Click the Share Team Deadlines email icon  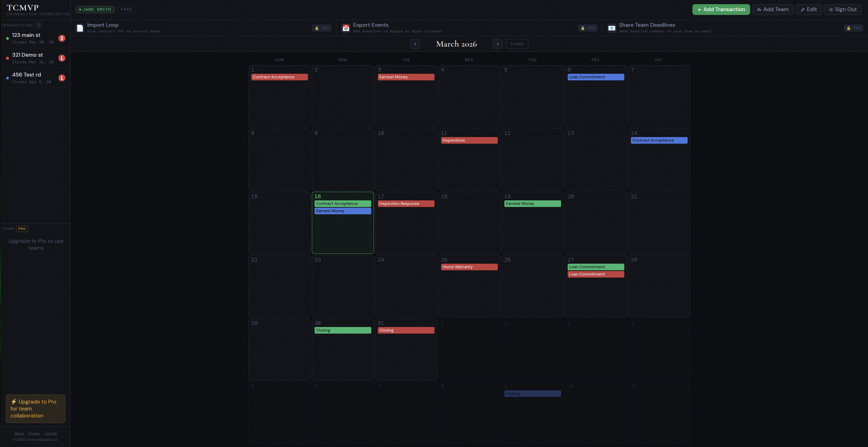(x=612, y=28)
